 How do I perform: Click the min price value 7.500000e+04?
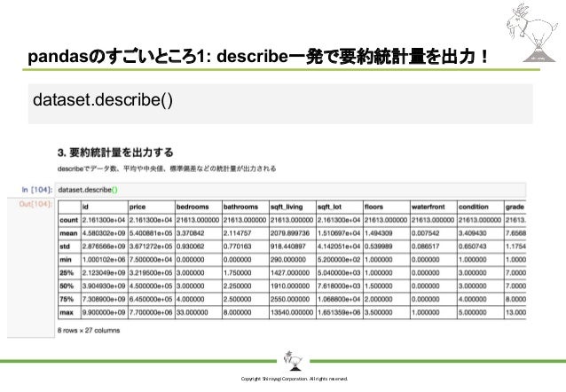click(x=151, y=260)
